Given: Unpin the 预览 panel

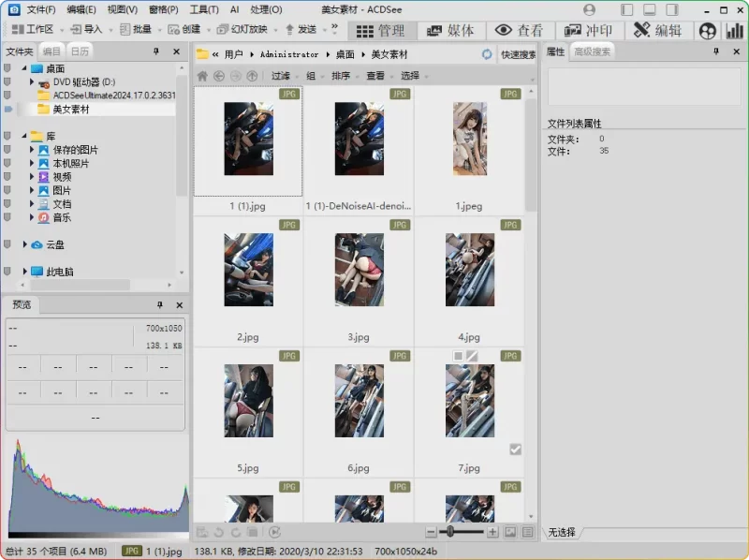Looking at the screenshot, I should pyautogui.click(x=159, y=304).
